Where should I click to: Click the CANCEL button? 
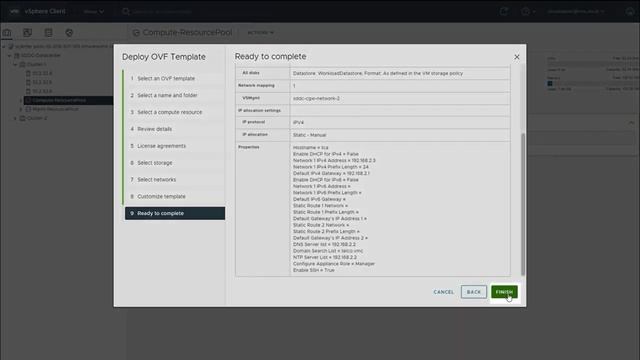click(x=444, y=292)
